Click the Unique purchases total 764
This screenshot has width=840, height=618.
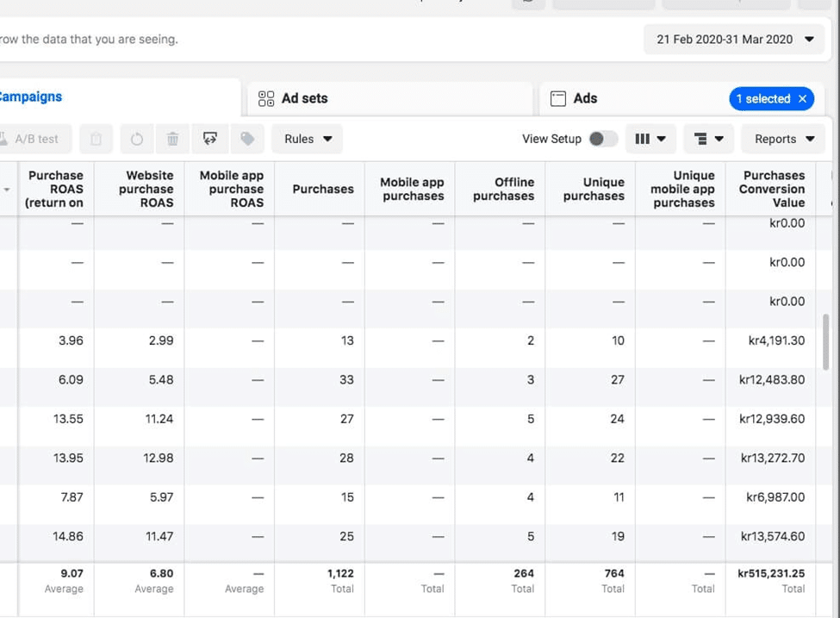pyautogui.click(x=614, y=573)
